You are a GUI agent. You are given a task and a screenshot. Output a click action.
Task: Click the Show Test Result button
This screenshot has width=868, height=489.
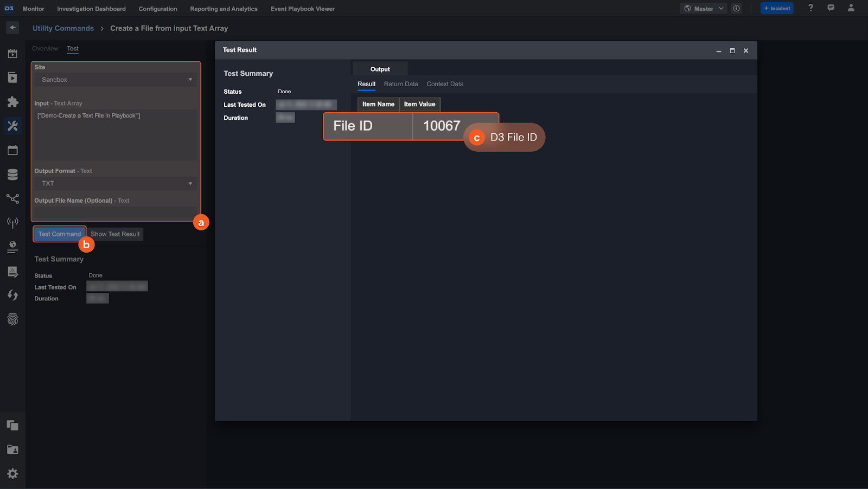pyautogui.click(x=115, y=234)
